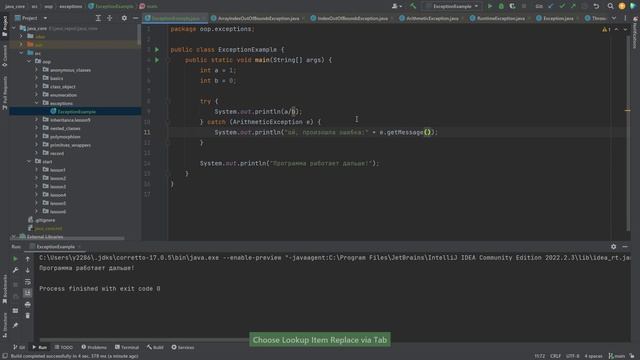Toggle Notifications stripe on right edge
Viewport: 640px width, 360px height.
pyautogui.click(x=635, y=33)
